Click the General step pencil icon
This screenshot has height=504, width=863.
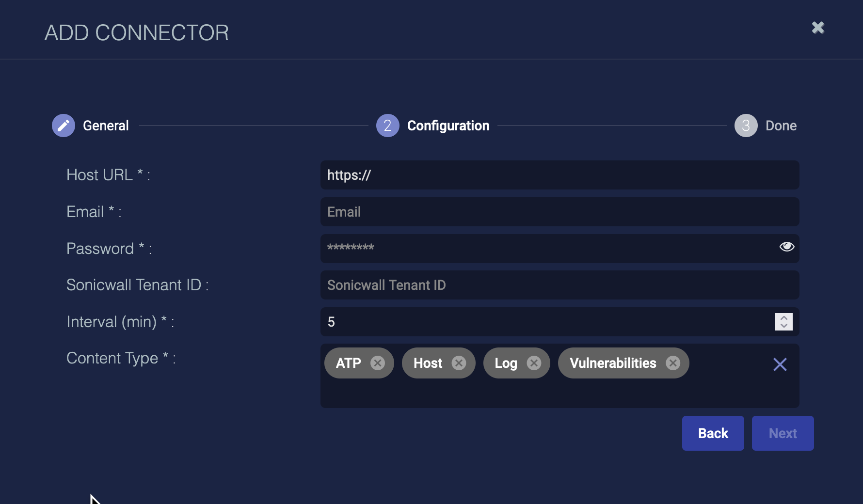coord(64,126)
